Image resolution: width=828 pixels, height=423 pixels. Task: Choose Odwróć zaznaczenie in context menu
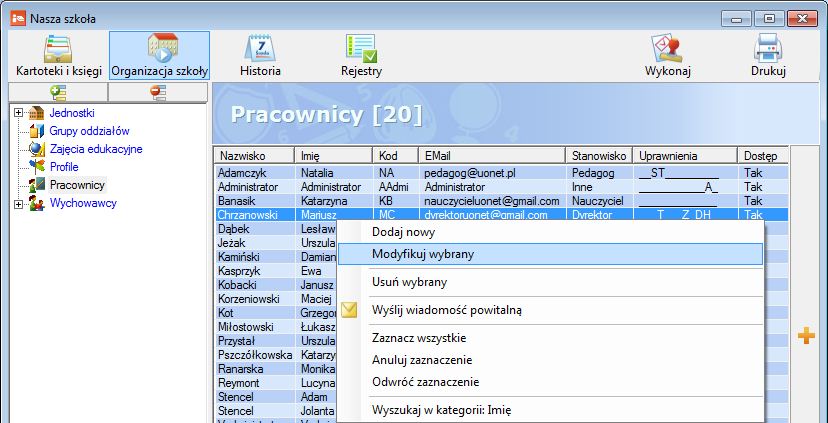(x=550, y=382)
